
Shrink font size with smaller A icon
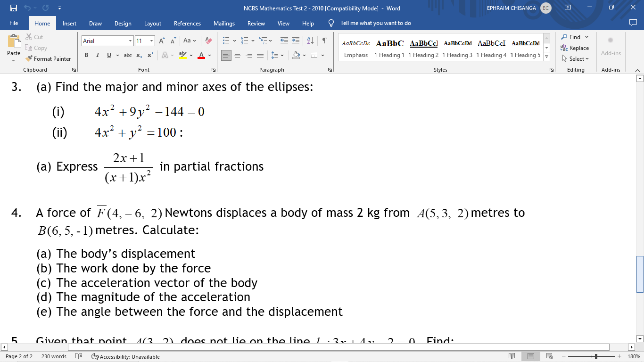pyautogui.click(x=173, y=41)
